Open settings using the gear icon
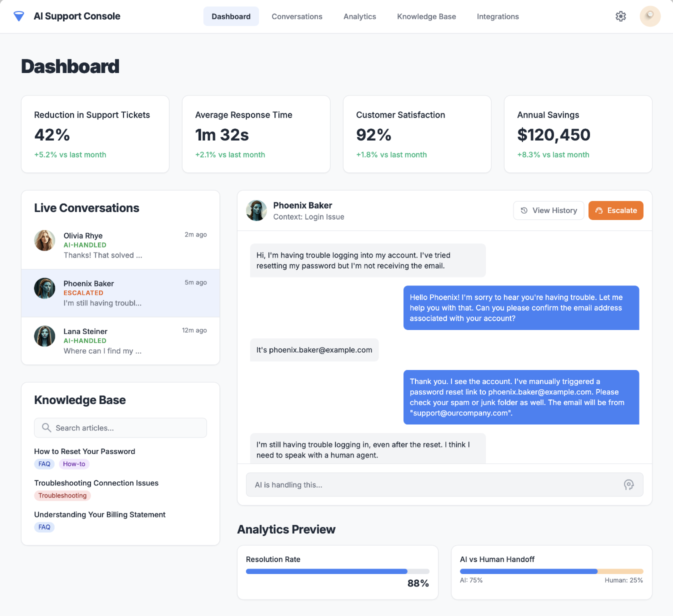Image resolution: width=673 pixels, height=616 pixels. tap(620, 16)
